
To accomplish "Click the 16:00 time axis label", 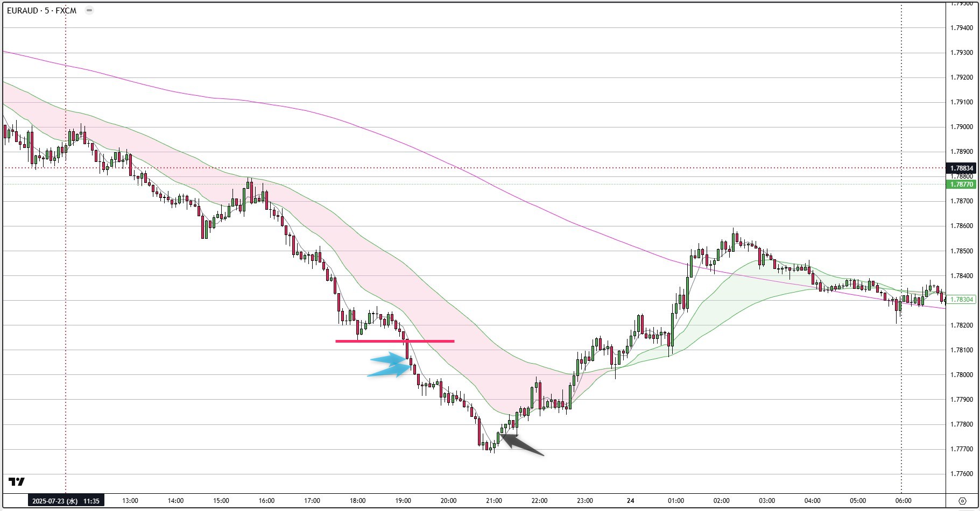I will point(266,501).
